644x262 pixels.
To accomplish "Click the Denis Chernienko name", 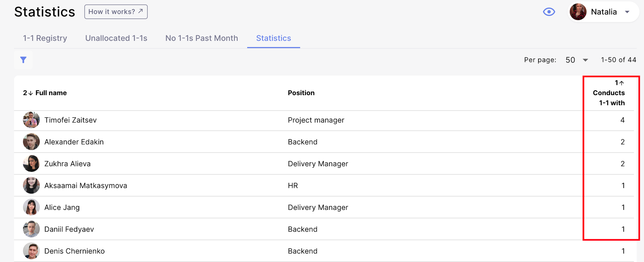I will (75, 251).
